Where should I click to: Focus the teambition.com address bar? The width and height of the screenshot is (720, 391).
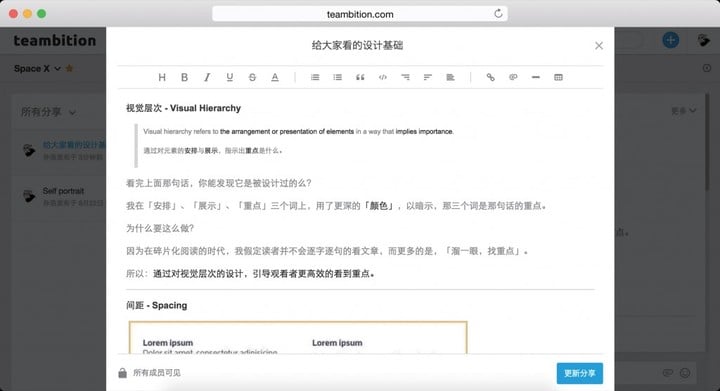360,14
